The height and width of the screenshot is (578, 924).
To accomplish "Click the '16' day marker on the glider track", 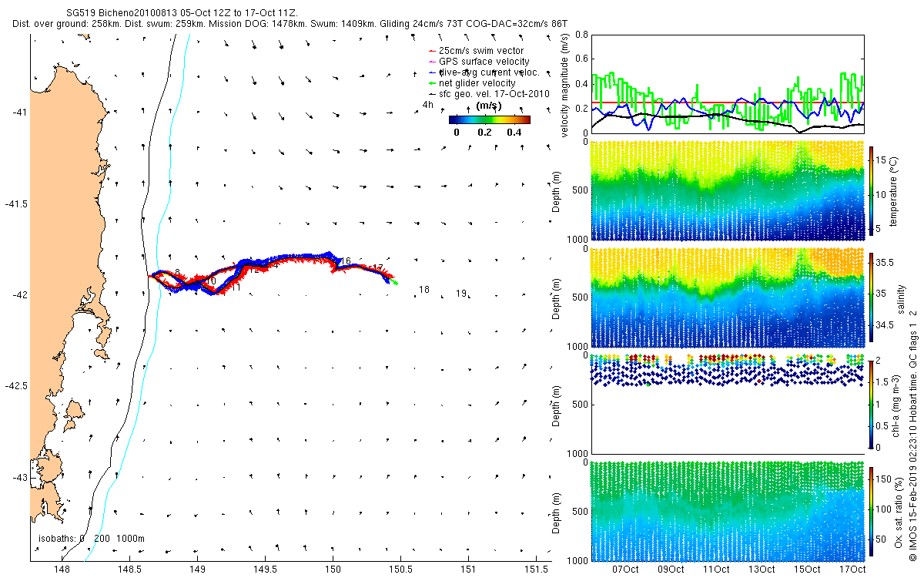I will point(346,262).
